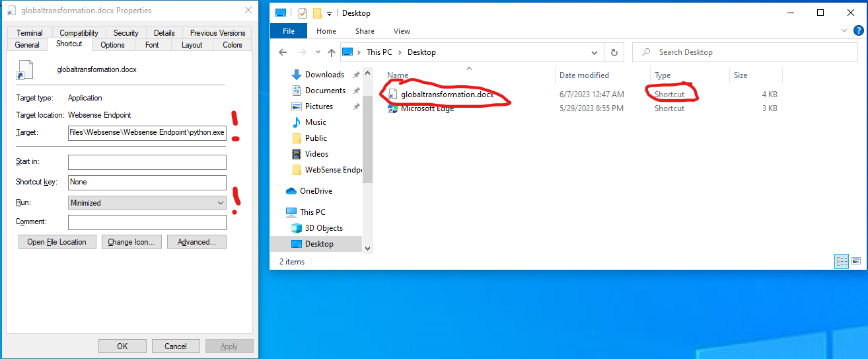Open the Layout tab in Properties
Viewport: 868px width, 359px height.
192,45
